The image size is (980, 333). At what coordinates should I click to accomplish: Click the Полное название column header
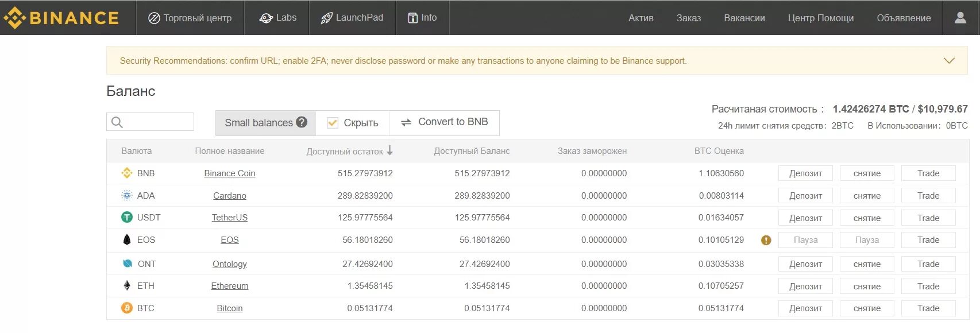coord(230,151)
